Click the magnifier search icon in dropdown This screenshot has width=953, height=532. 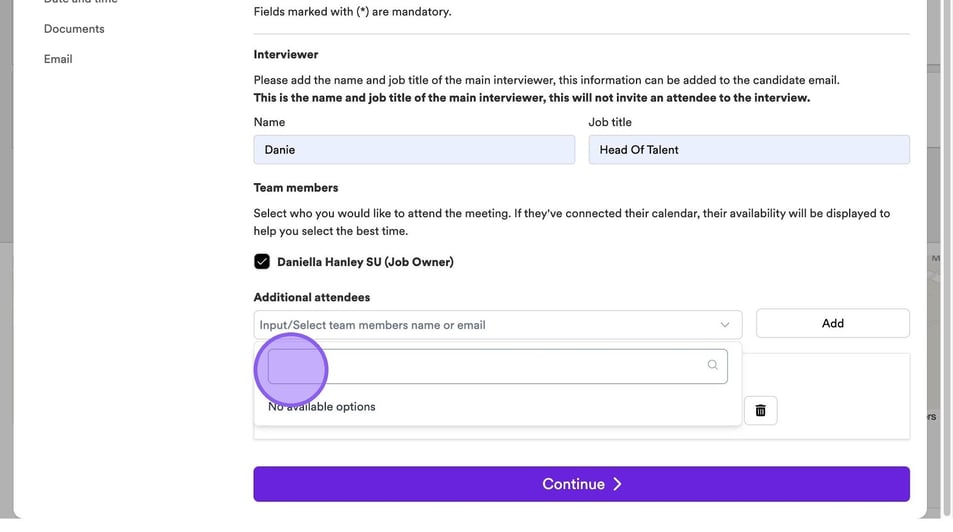pos(712,365)
